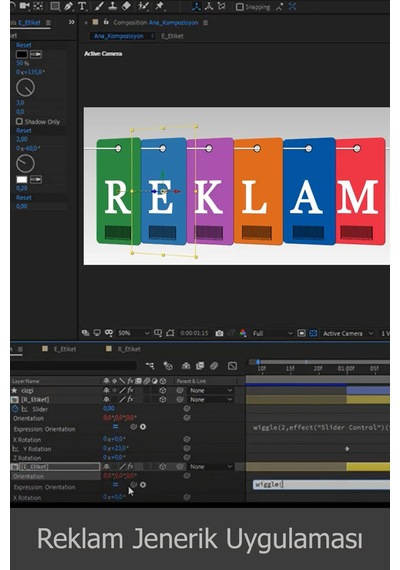Toggle the motion blur enable icon in timeline

214,366
